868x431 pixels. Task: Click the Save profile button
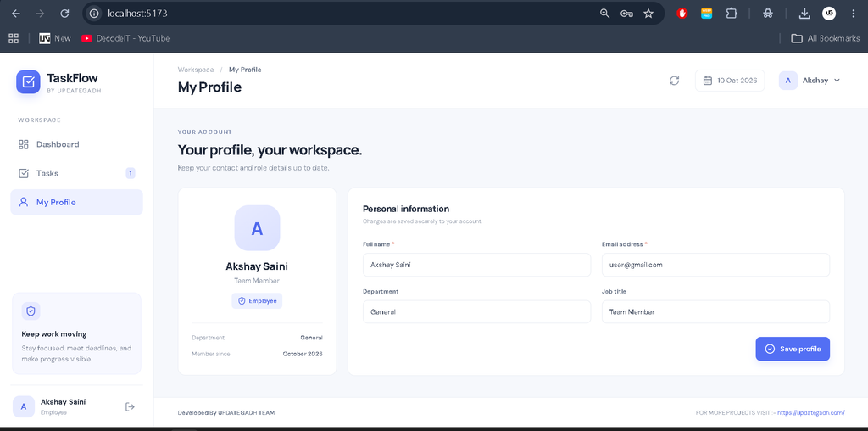pos(793,349)
